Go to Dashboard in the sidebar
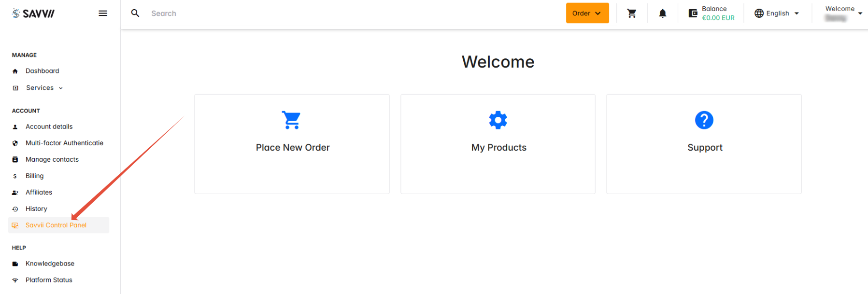868x294 pixels. [x=43, y=71]
